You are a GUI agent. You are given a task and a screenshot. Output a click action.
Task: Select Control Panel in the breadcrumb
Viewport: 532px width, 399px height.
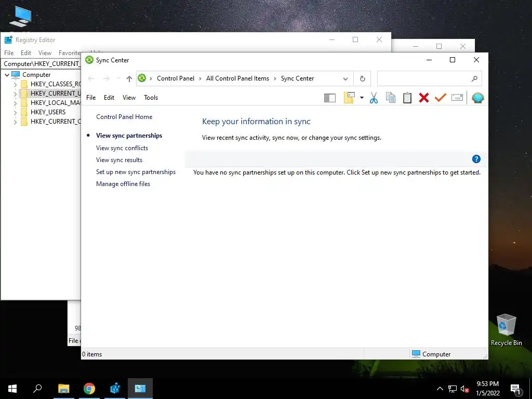click(176, 78)
